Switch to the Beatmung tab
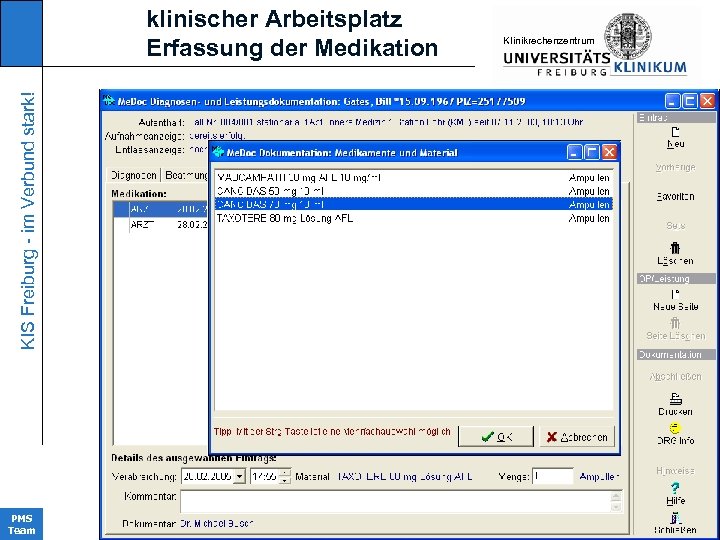 pyautogui.click(x=186, y=175)
